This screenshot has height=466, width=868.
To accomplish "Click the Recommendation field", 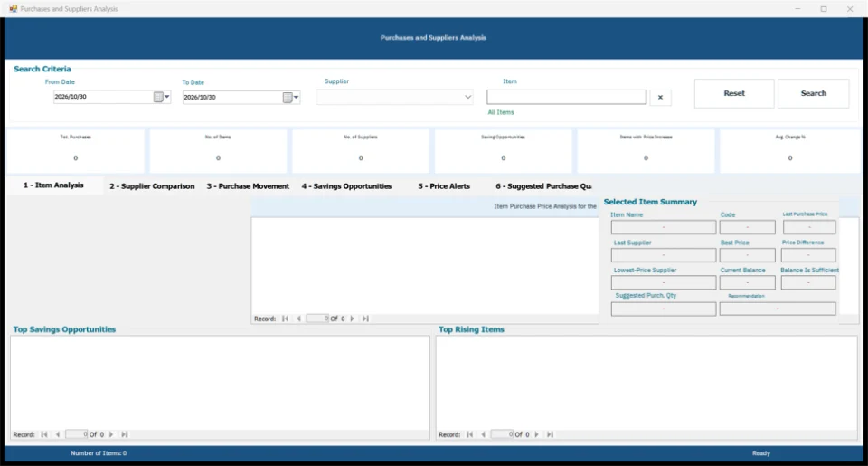I will (x=778, y=309).
